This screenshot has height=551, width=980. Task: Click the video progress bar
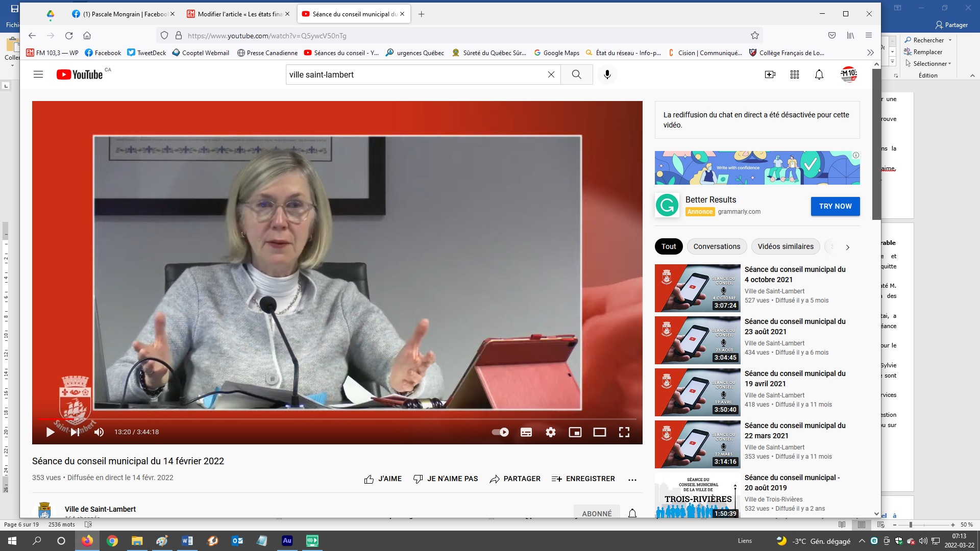coord(337,419)
